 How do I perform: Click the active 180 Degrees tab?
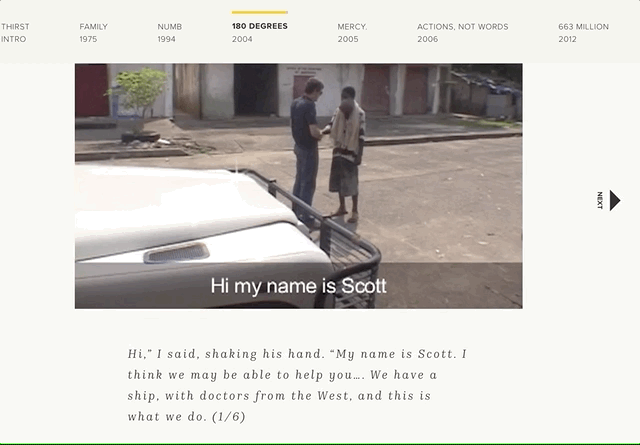click(x=260, y=33)
